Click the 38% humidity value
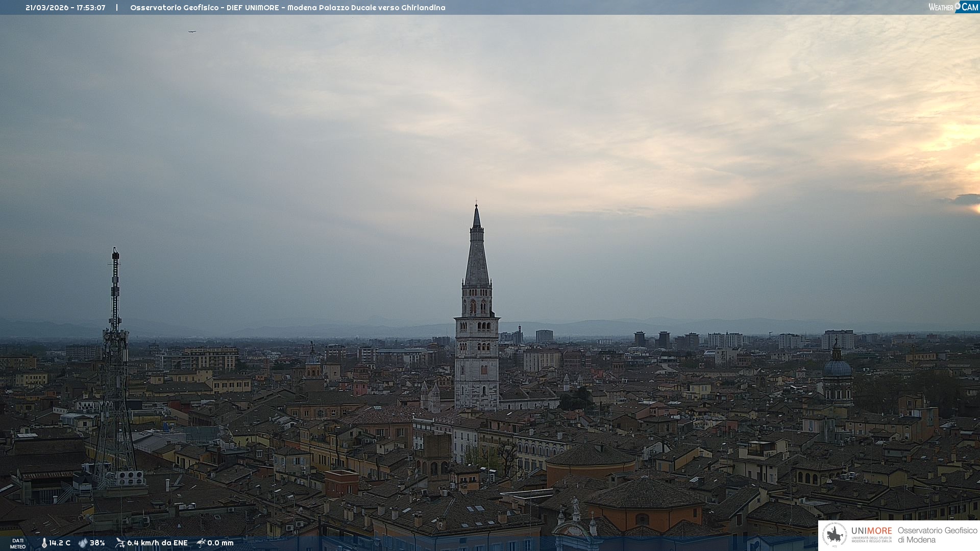 pyautogui.click(x=97, y=543)
